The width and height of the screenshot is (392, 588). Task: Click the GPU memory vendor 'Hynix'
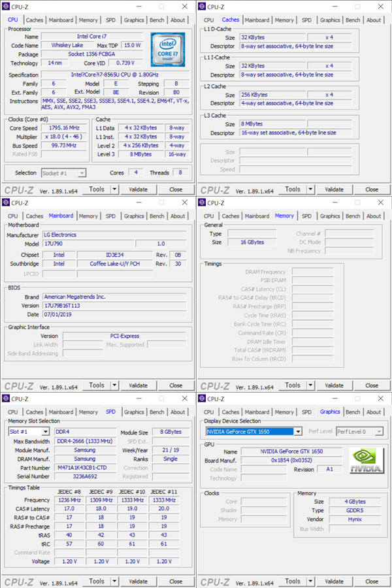[x=355, y=519]
